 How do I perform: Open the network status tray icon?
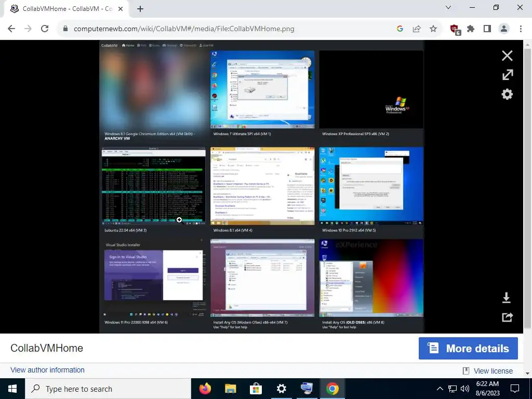(x=453, y=389)
